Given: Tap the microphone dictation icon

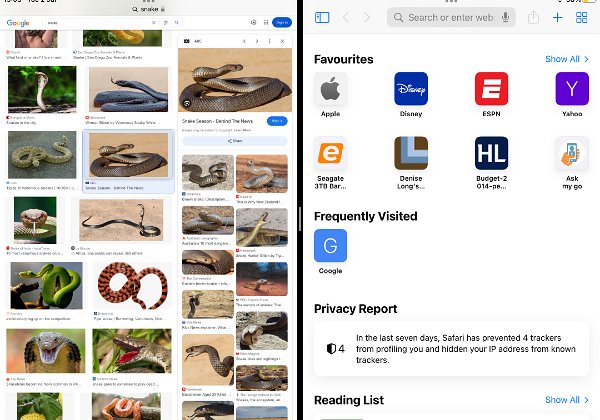Looking at the screenshot, I should tap(505, 17).
